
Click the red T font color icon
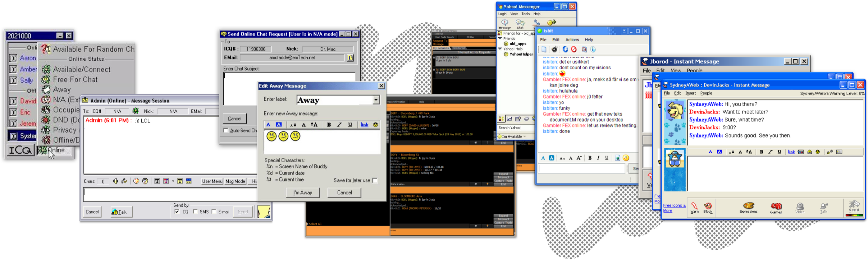tap(166, 181)
